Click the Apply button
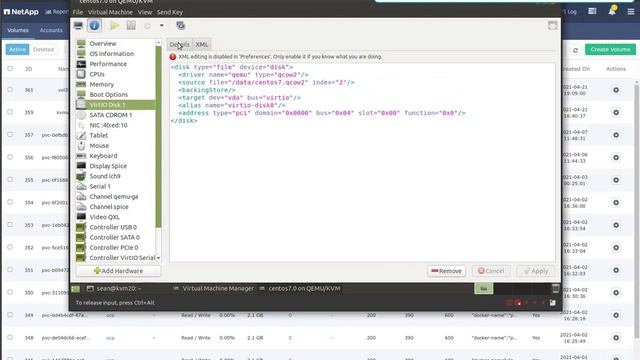The width and height of the screenshot is (640, 360). click(536, 271)
